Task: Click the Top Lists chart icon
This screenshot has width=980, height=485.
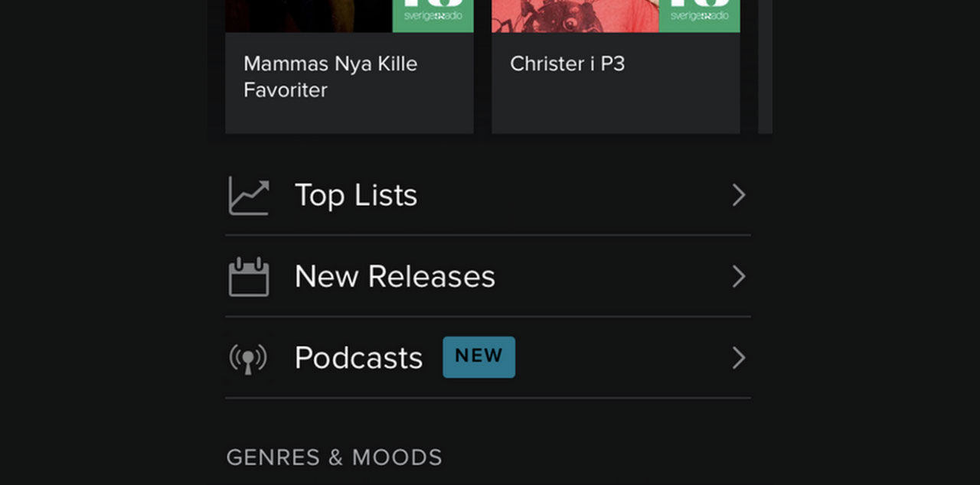Action: point(248,196)
